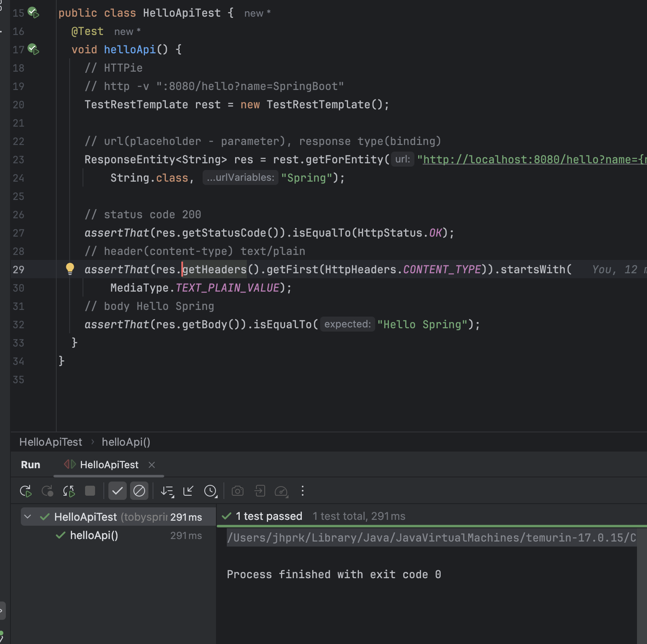Image resolution: width=647 pixels, height=644 pixels.
Task: Click the run test gutter icon beside helloApi()
Action: coord(33,50)
